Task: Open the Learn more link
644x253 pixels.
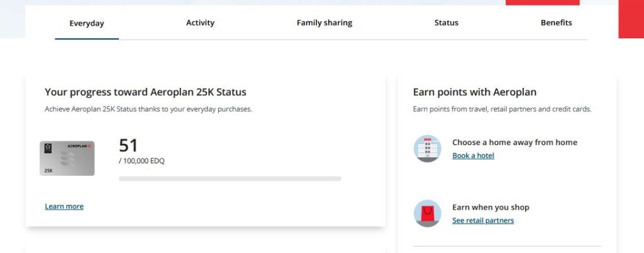Action: point(64,207)
